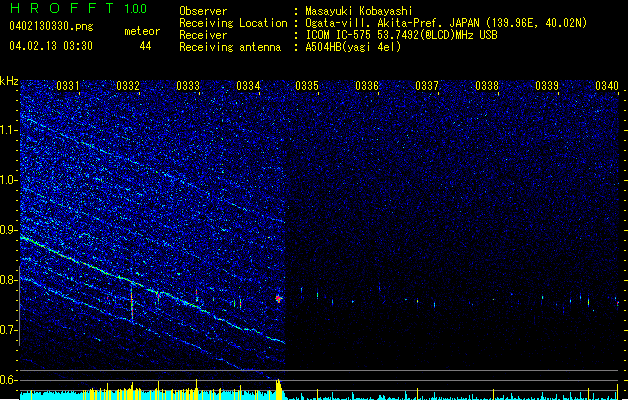This screenshot has width=629, height=400.
Task: Click the 0332 time marker
Action: 128,86
